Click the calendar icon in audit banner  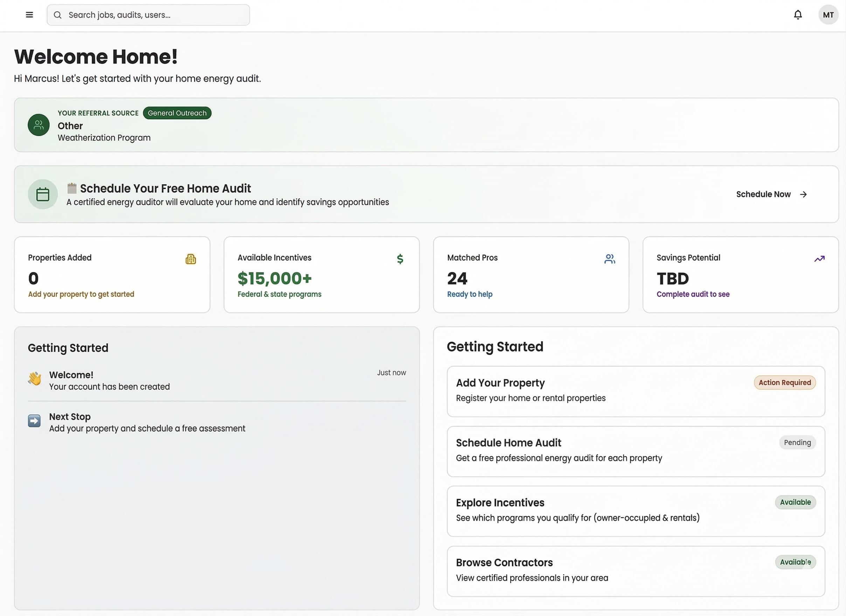[x=43, y=194]
